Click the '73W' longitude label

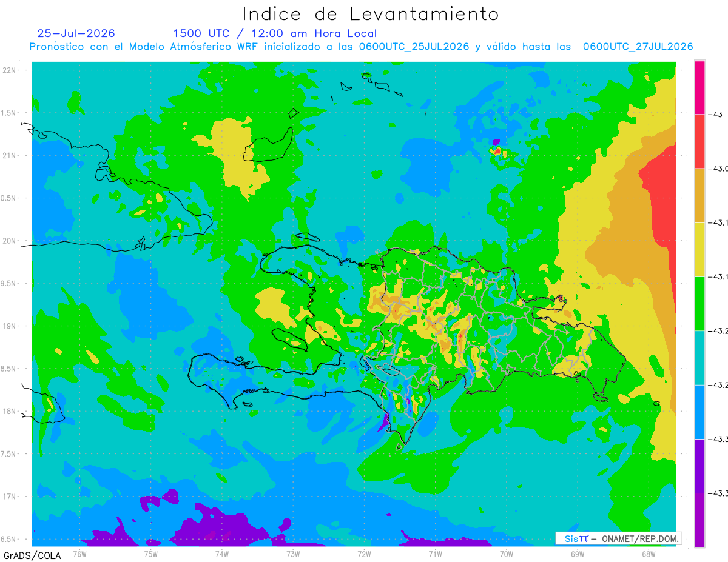[293, 554]
